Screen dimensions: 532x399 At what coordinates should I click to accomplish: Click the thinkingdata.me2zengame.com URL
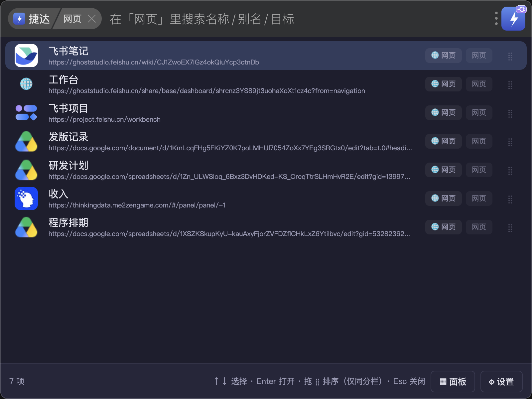137,205
